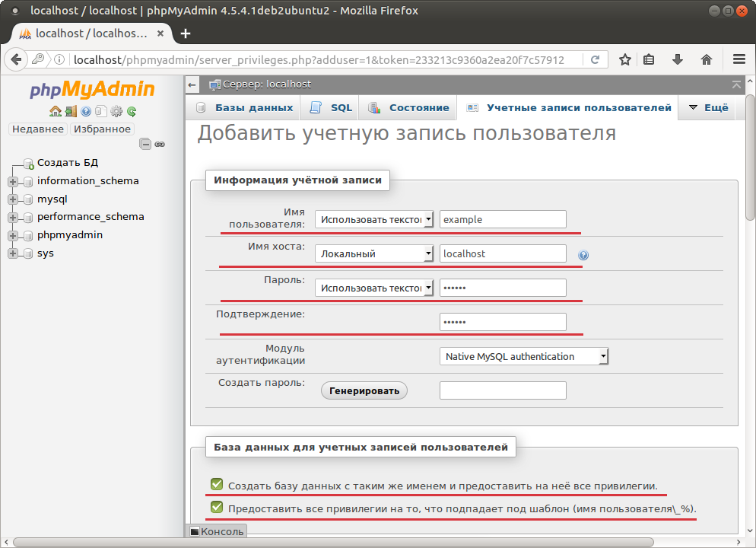Open the Ещё menu
This screenshot has width=756, height=548.
tap(709, 107)
